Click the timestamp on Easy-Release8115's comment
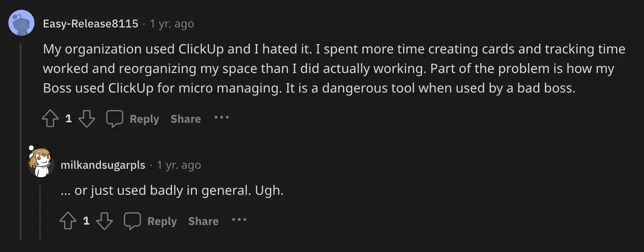The image size is (644, 252). click(x=172, y=24)
